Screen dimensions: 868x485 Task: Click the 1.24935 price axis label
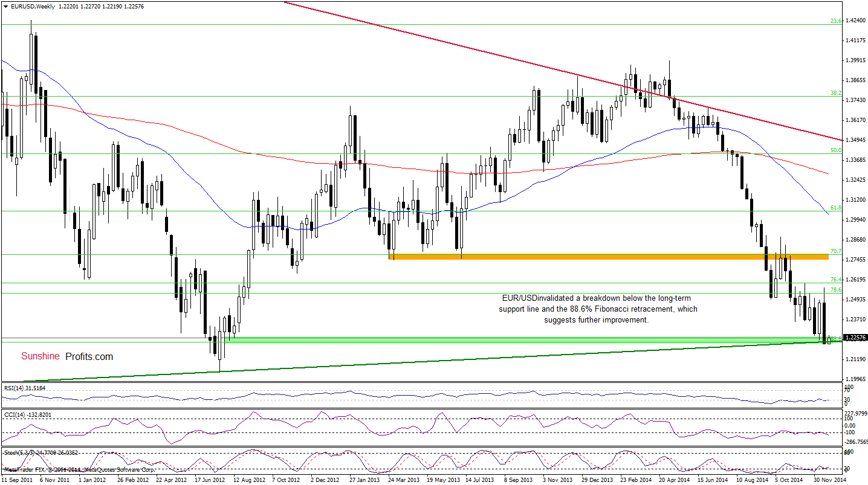click(x=855, y=300)
